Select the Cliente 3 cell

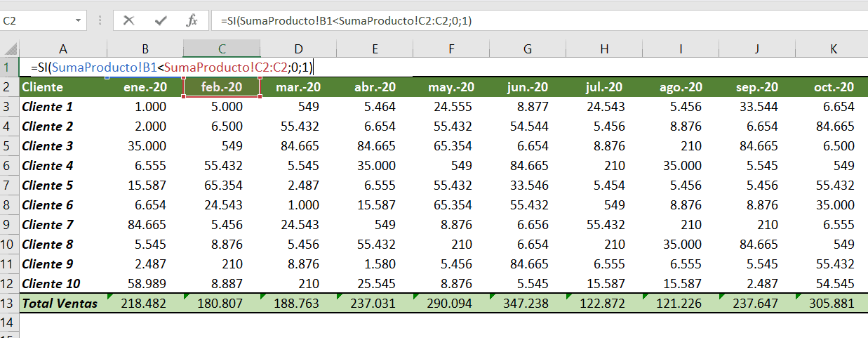pyautogui.click(x=63, y=146)
